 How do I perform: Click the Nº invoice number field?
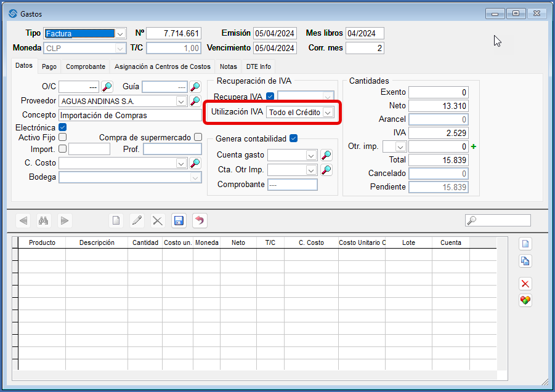pos(174,34)
